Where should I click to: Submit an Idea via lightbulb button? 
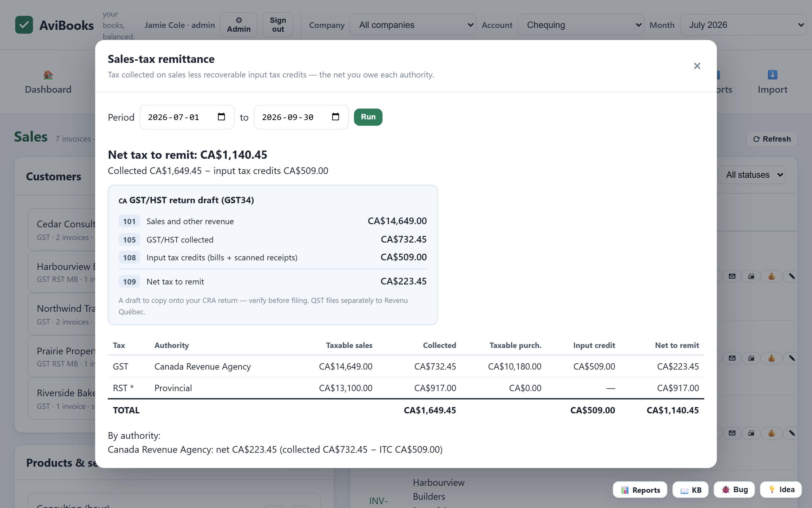(x=781, y=490)
